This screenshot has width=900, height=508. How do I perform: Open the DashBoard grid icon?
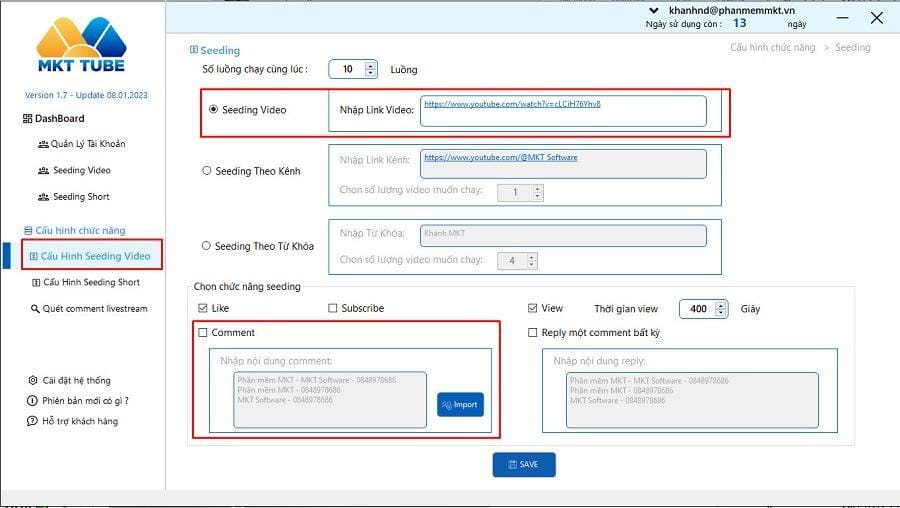[27, 119]
